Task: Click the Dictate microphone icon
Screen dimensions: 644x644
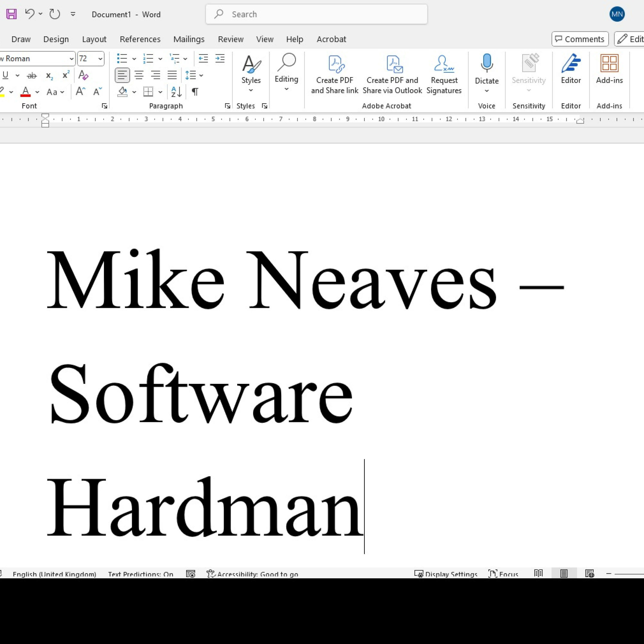Action: [x=486, y=63]
